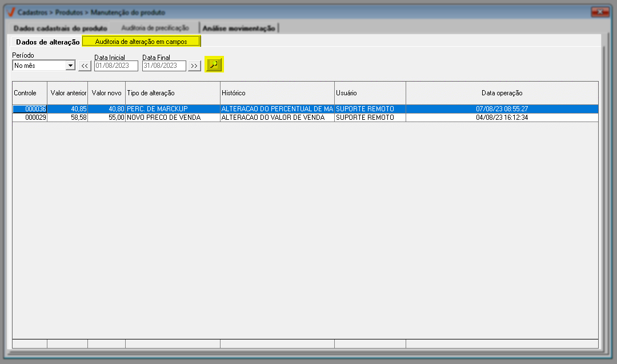This screenshot has height=364, width=617.
Task: Click the magnifier search icon
Action: pos(214,64)
